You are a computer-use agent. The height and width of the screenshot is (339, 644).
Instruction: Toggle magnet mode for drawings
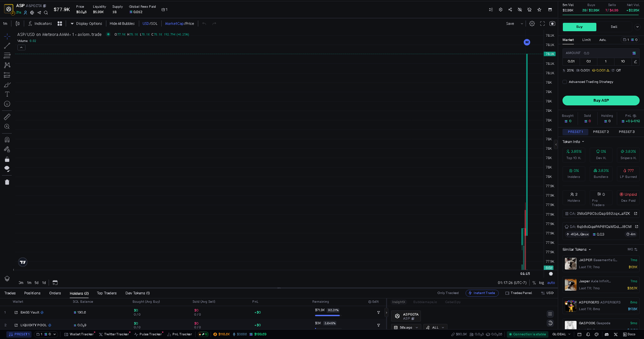point(7,139)
